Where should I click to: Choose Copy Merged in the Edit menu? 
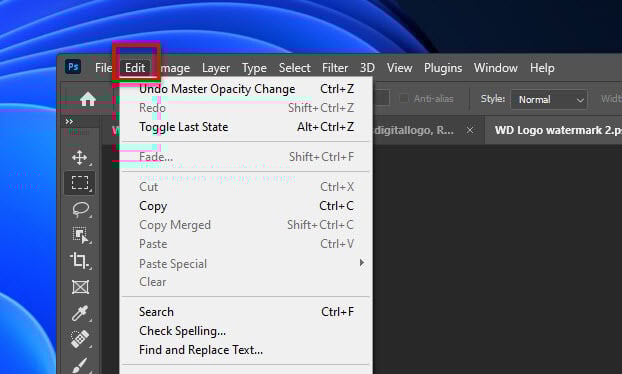point(246,225)
